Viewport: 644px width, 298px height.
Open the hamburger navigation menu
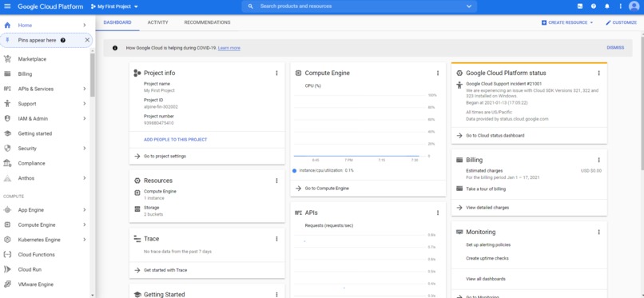(x=7, y=6)
